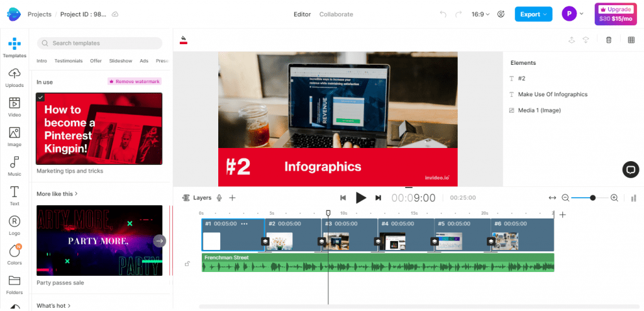Adjust the timeline zoom slider
This screenshot has height=311, width=644.
tap(592, 198)
